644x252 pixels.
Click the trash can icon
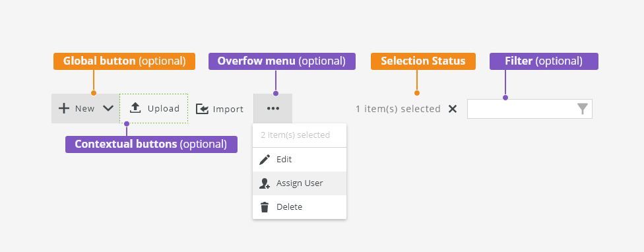pyautogui.click(x=265, y=207)
